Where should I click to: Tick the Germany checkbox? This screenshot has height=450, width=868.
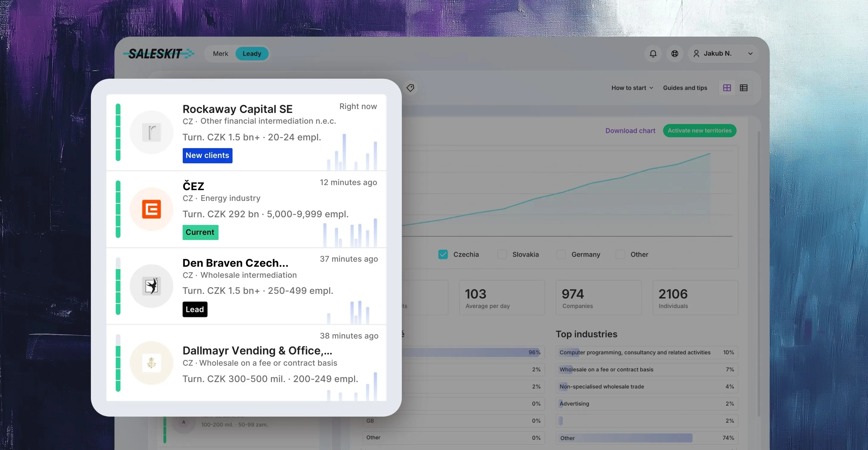tap(561, 254)
